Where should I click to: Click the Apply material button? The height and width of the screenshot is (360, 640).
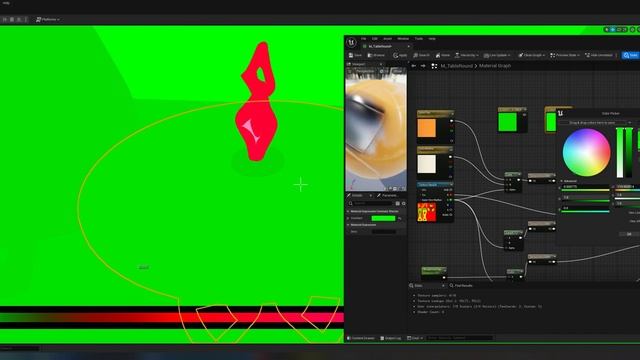[400, 55]
